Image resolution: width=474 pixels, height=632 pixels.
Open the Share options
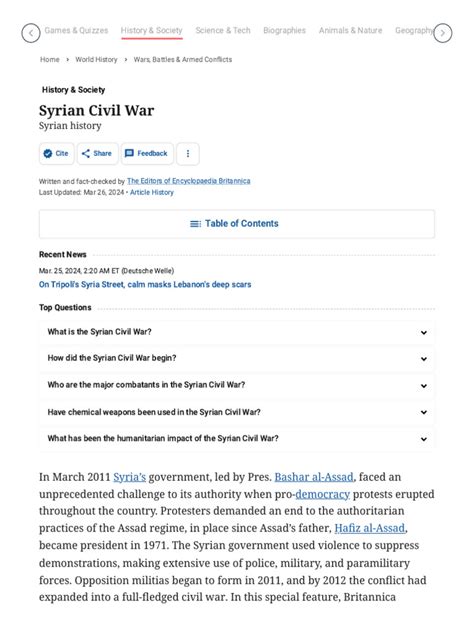click(98, 154)
